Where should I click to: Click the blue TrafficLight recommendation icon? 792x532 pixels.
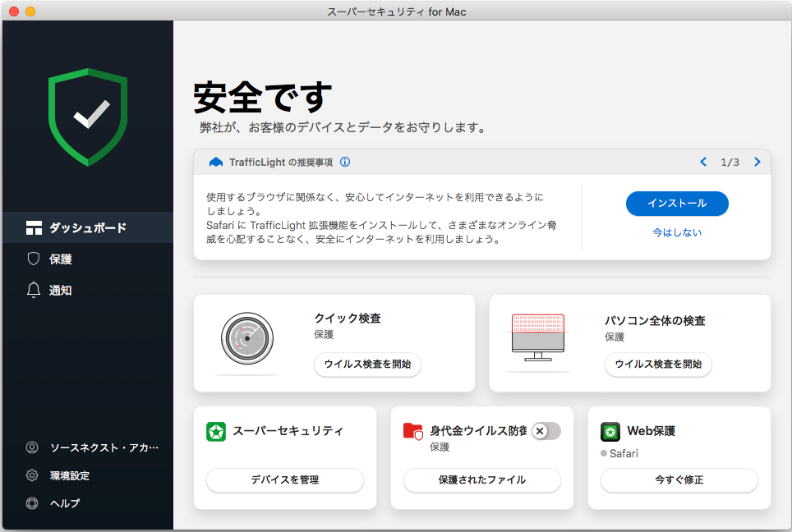216,162
